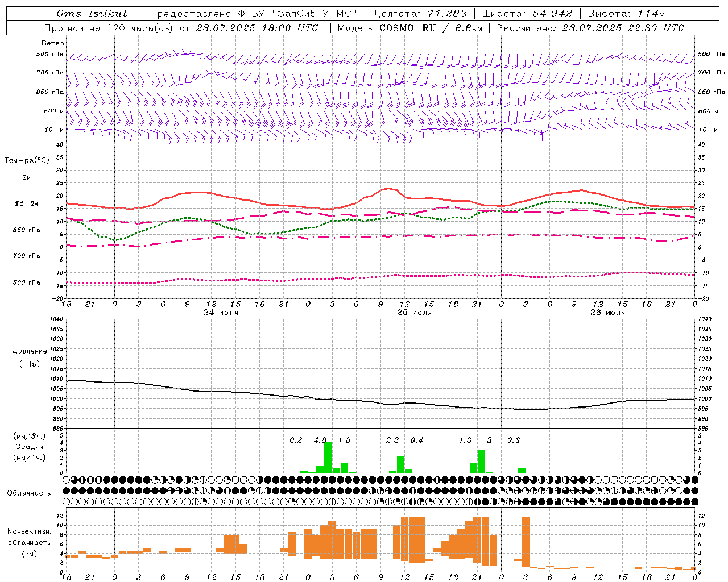Click the (мм/3ч.) precipitation unit label
Viewport: 728px width, 582px height.
30,436
